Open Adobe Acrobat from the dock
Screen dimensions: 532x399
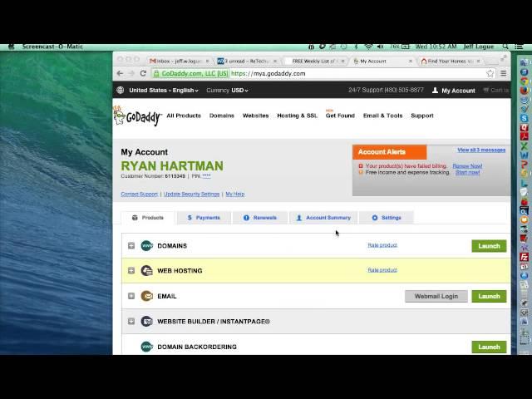(x=525, y=136)
